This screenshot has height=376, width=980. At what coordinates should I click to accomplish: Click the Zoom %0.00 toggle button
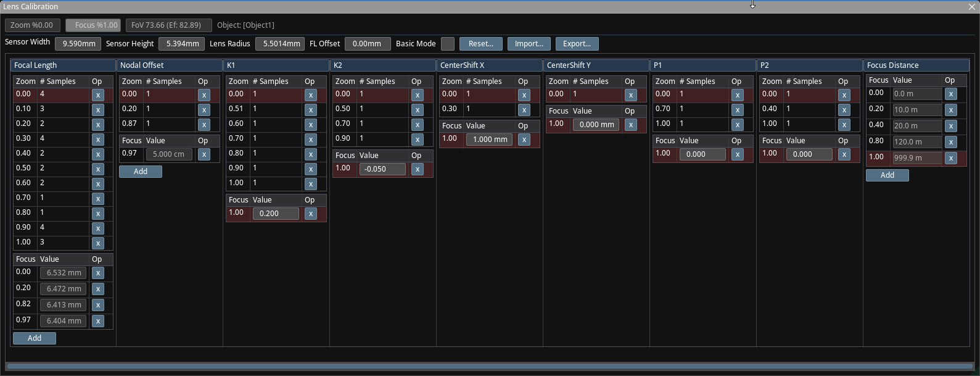[32, 25]
